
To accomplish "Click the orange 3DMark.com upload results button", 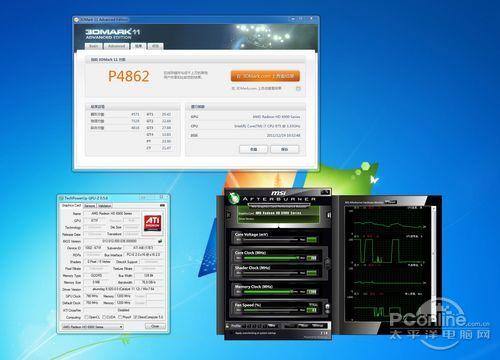I will [x=265, y=76].
